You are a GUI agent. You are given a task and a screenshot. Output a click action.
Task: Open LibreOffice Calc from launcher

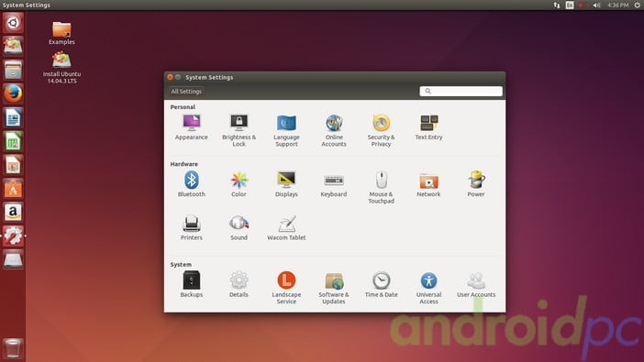pyautogui.click(x=13, y=142)
